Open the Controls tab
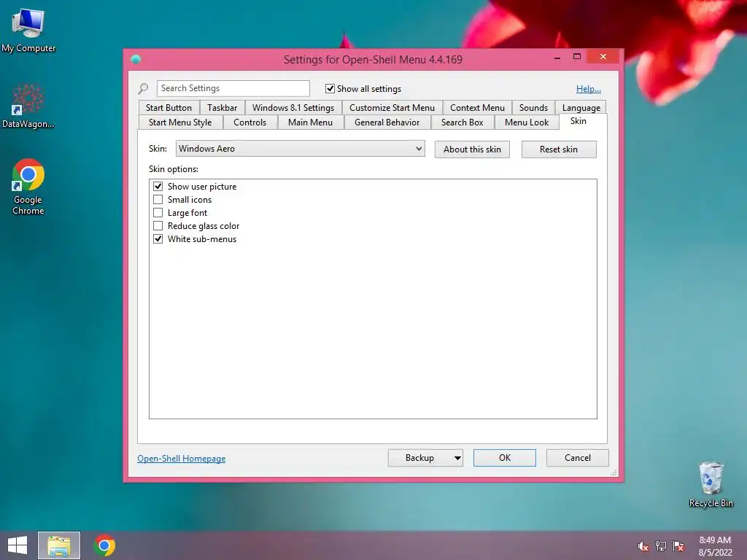This screenshot has height=560, width=747. (x=249, y=122)
